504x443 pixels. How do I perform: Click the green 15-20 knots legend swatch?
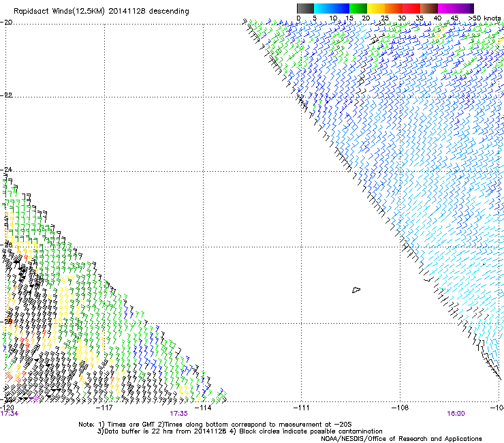358,8
